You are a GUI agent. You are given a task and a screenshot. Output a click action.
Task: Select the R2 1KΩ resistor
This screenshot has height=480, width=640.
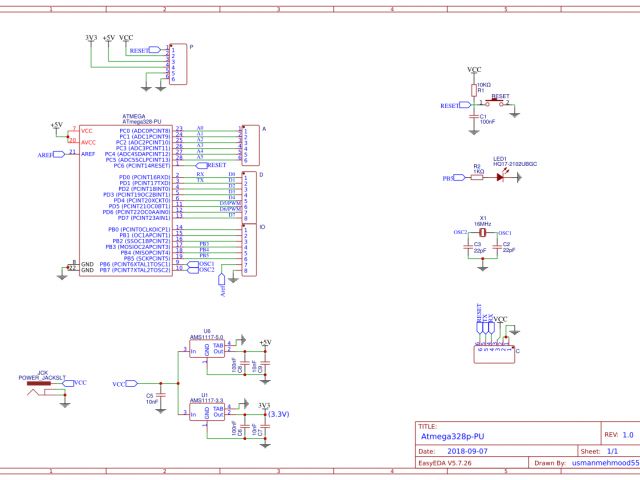[478, 177]
